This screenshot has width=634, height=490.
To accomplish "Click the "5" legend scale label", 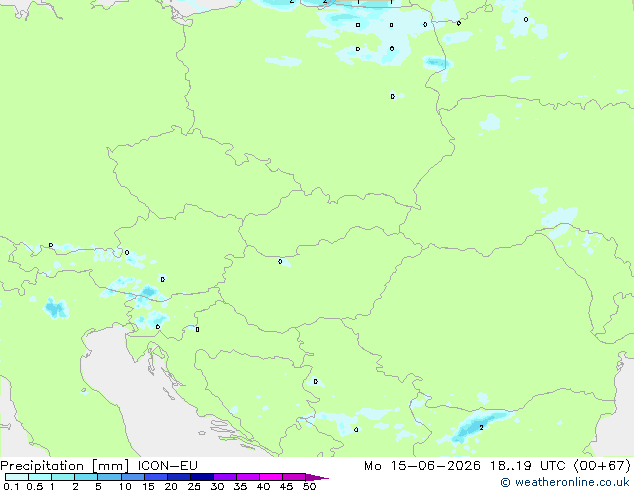I will pos(98,486).
